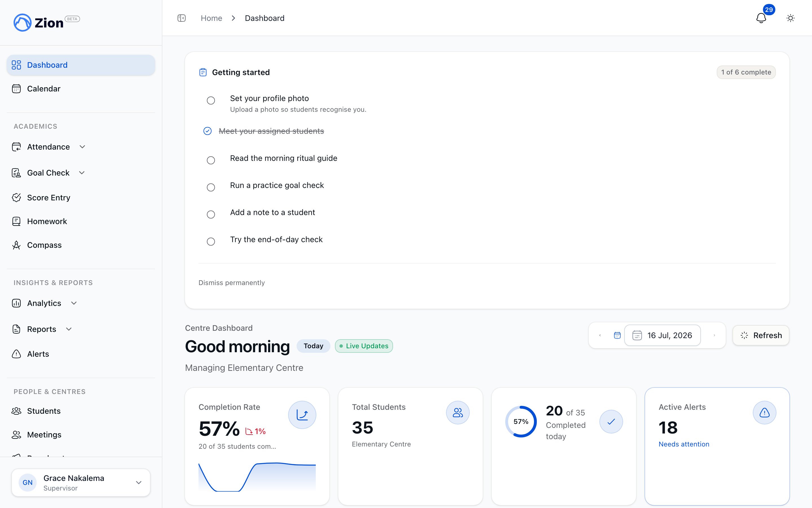Screen dimensions: 812x508
Task: Check off Add a note to a student
Action: tap(211, 214)
